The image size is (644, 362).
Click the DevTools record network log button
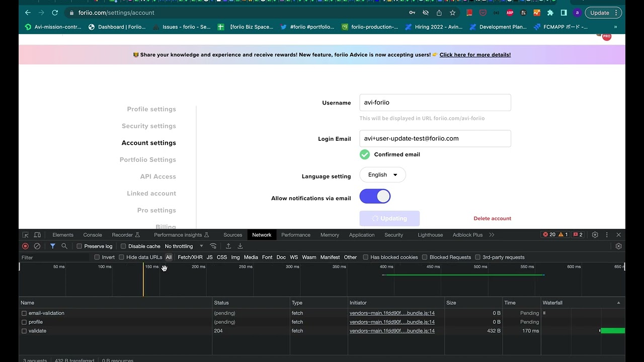[x=25, y=246]
